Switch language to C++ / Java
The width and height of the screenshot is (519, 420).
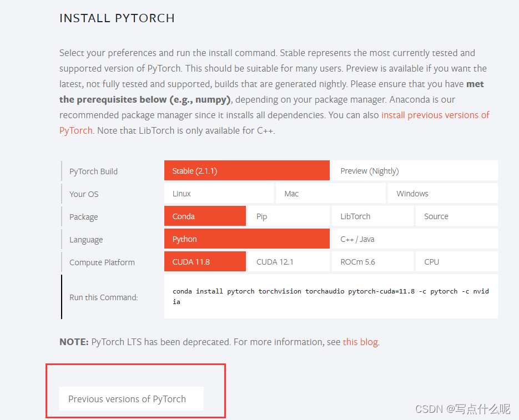(x=415, y=239)
